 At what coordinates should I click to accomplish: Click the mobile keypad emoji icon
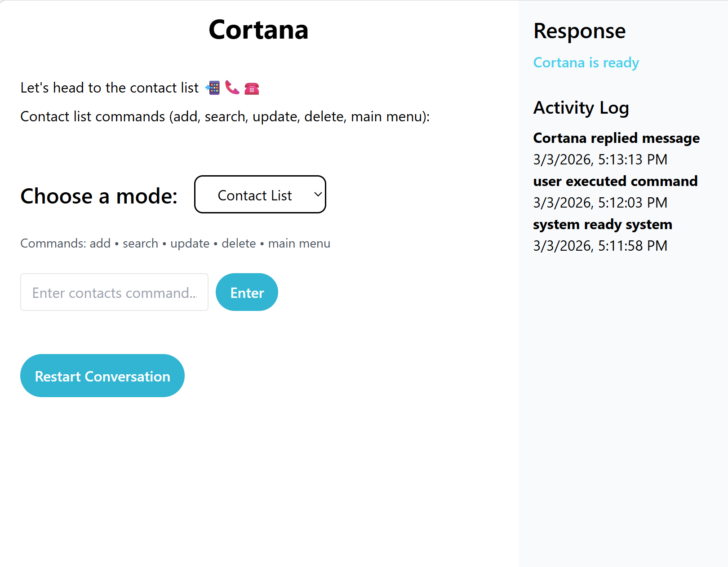213,88
